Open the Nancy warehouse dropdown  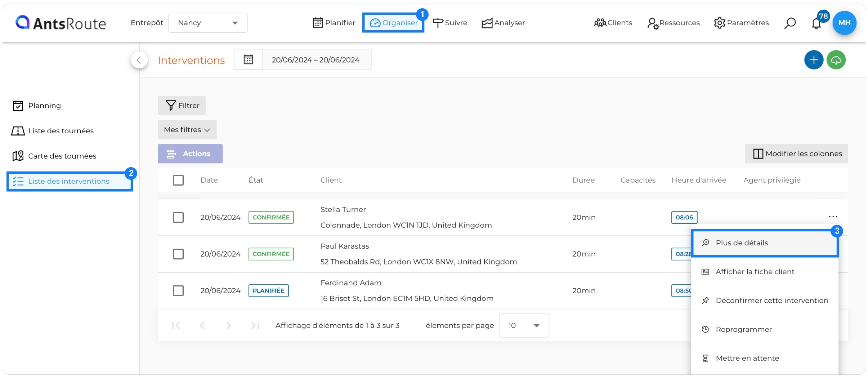pos(208,23)
